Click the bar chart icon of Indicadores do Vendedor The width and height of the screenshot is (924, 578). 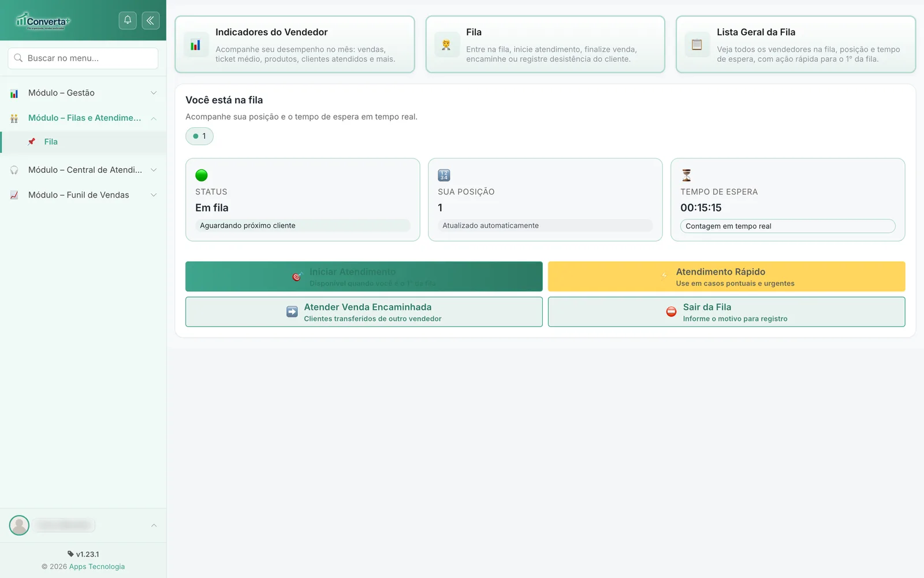tap(196, 45)
